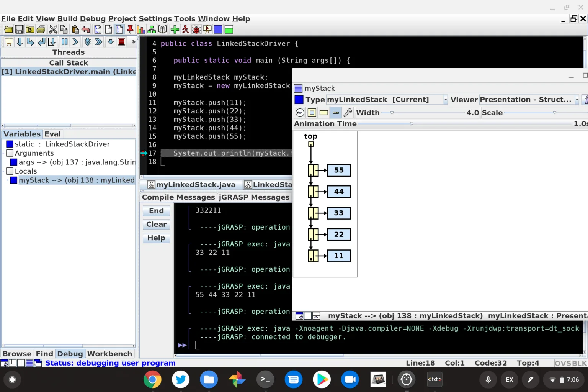Viewport: 588px width, 392px height.
Task: Toggle the Auto Step double-down-arrow button
Action: pos(87,42)
